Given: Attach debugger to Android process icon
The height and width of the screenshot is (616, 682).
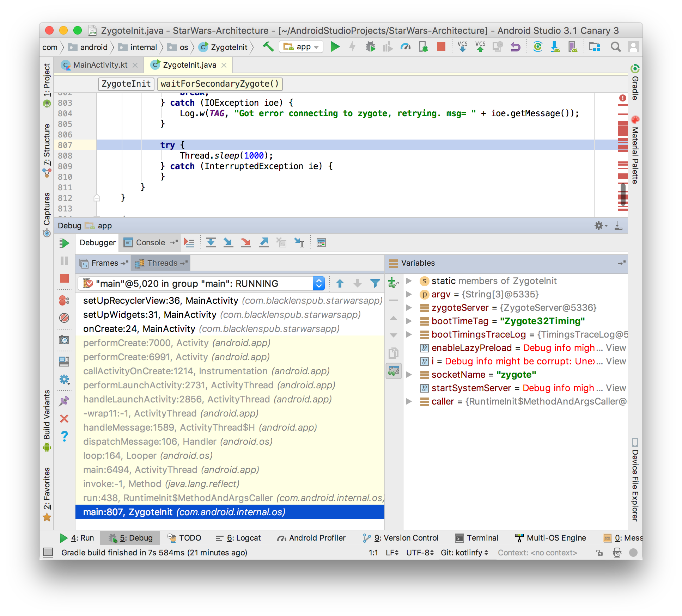Looking at the screenshot, I should [423, 47].
